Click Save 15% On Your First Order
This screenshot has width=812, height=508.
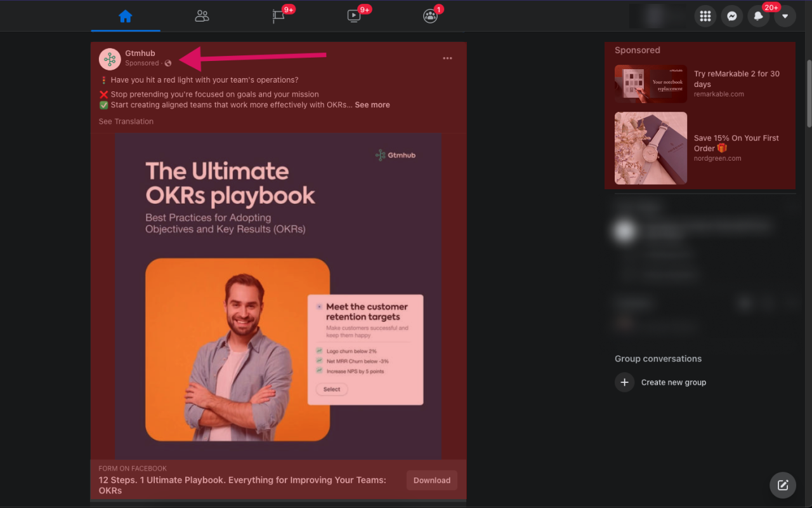click(737, 143)
